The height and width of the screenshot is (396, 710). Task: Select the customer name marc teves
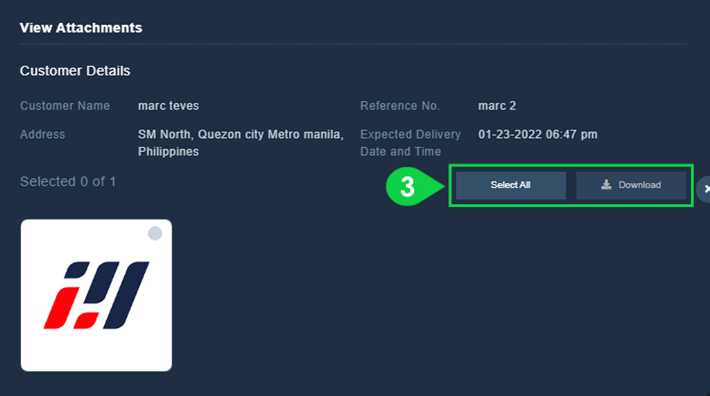point(168,106)
